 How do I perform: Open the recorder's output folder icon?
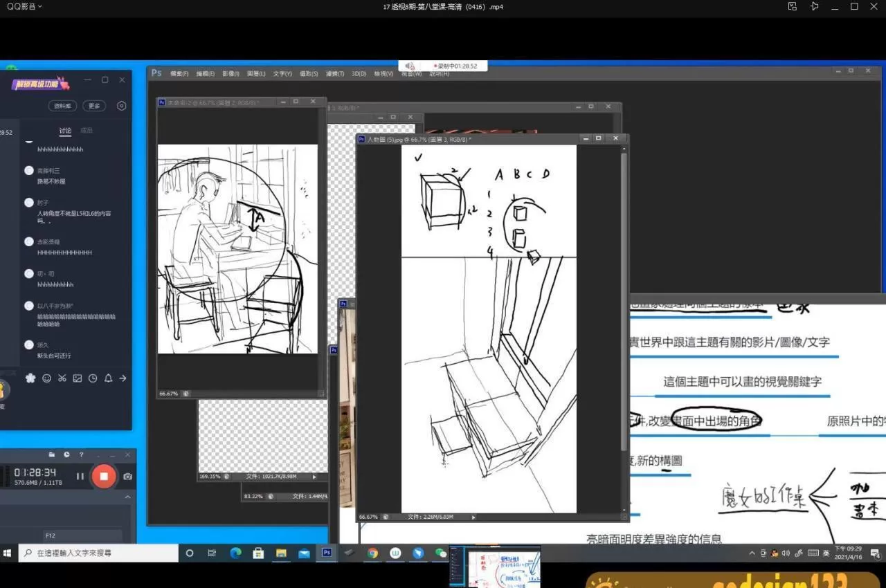tap(51, 454)
